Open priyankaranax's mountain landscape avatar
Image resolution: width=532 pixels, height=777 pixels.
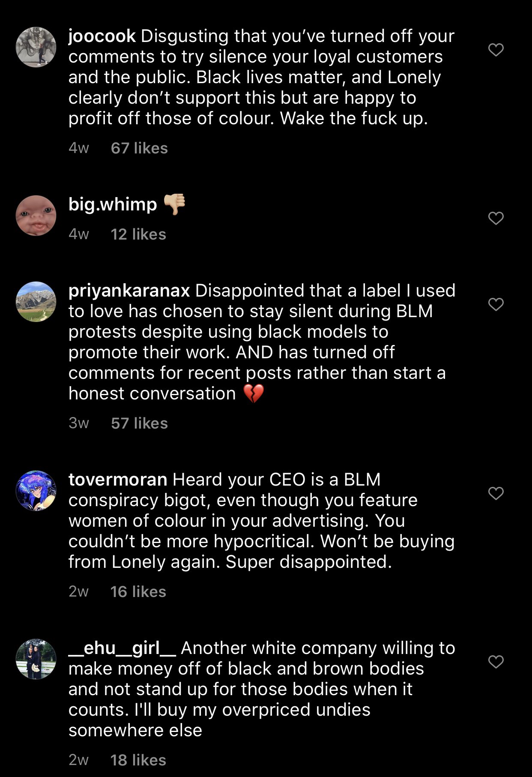[36, 302]
